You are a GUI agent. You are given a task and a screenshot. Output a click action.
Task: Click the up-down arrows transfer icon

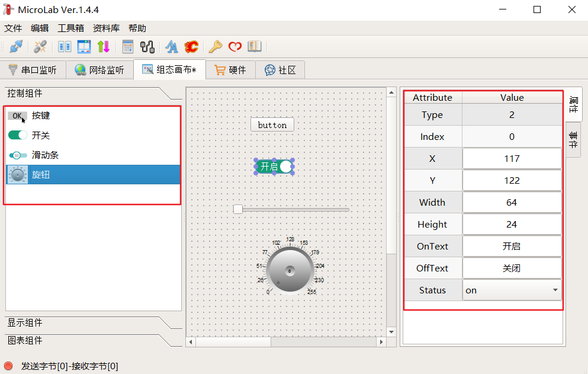102,46
